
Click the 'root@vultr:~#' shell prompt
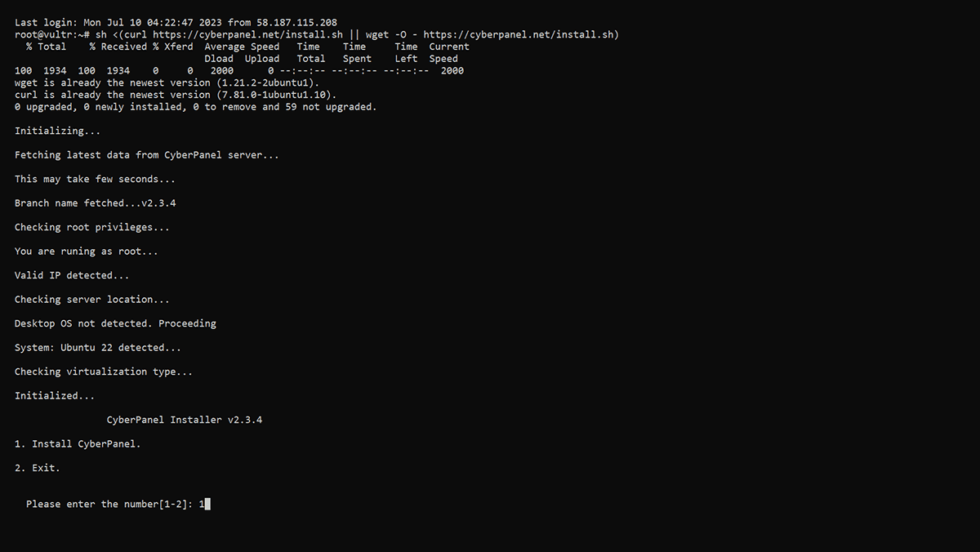(x=52, y=34)
